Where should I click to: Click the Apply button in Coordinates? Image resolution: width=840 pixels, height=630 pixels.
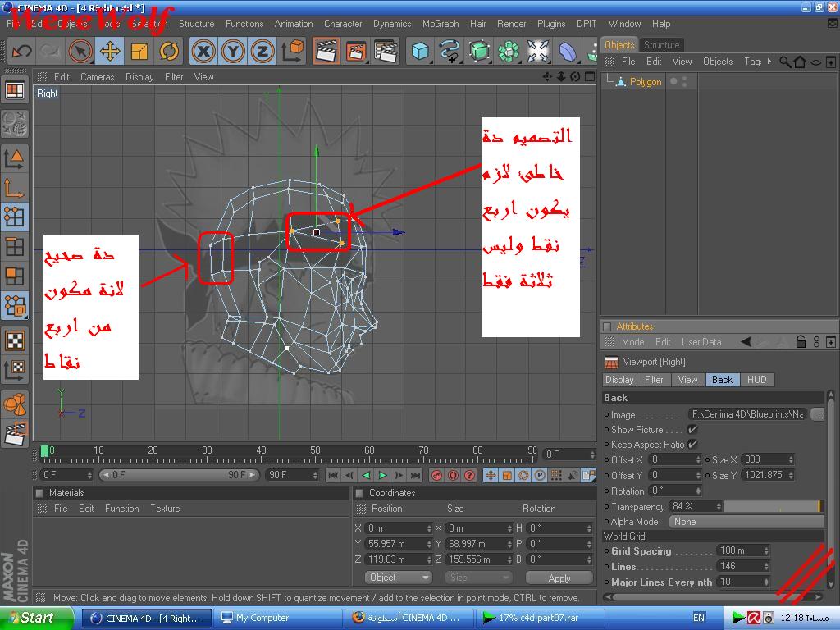point(559,578)
